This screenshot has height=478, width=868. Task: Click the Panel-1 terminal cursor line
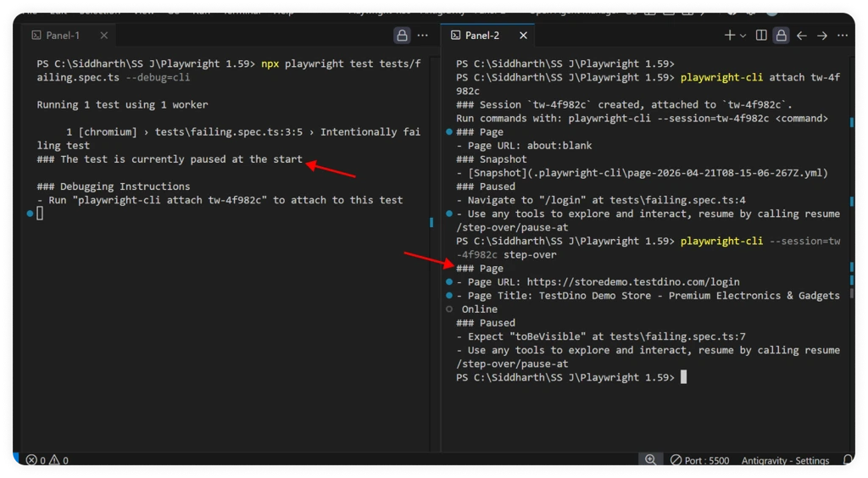point(40,214)
